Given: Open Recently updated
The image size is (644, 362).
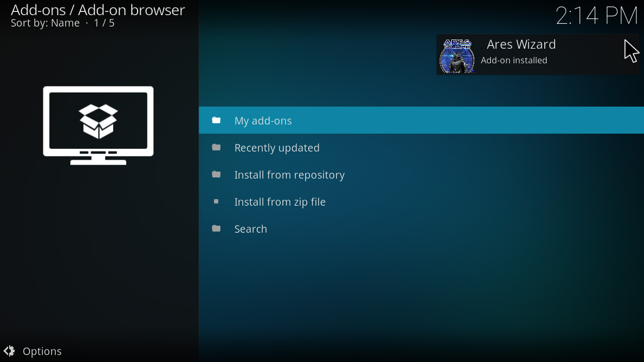Looking at the screenshot, I should pos(277,147).
